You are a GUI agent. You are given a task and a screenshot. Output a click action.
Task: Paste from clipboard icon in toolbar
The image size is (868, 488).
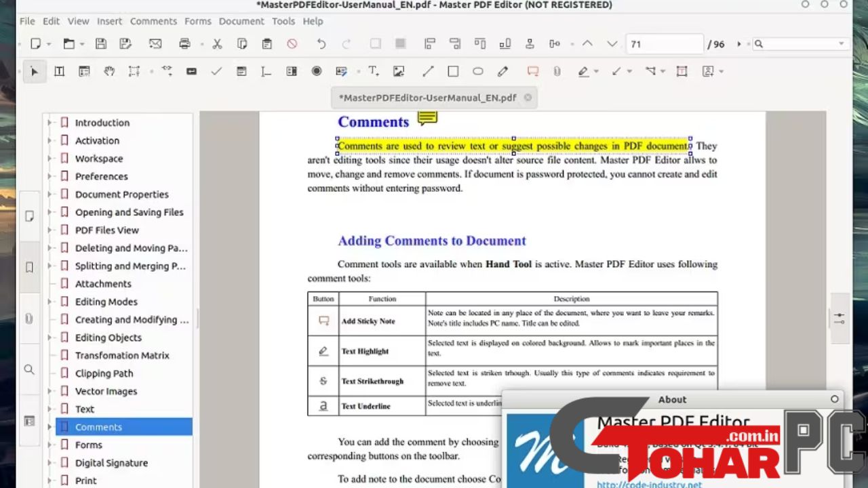[267, 44]
